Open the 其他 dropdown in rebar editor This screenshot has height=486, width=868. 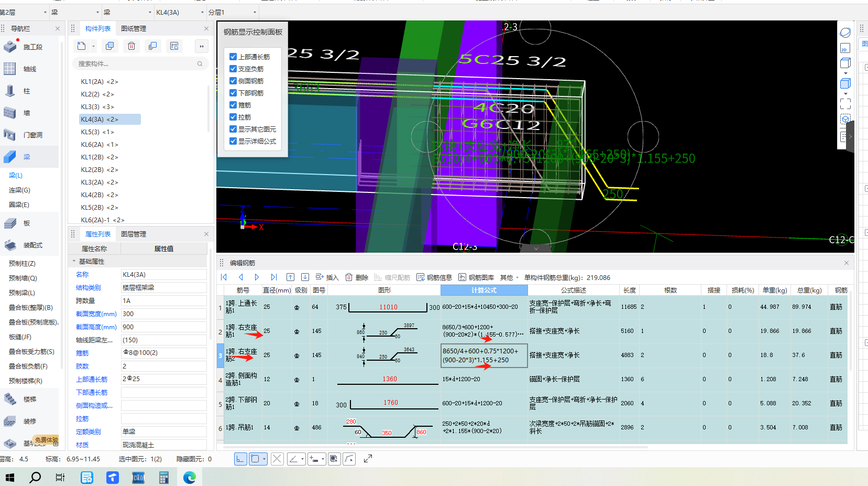(x=509, y=277)
